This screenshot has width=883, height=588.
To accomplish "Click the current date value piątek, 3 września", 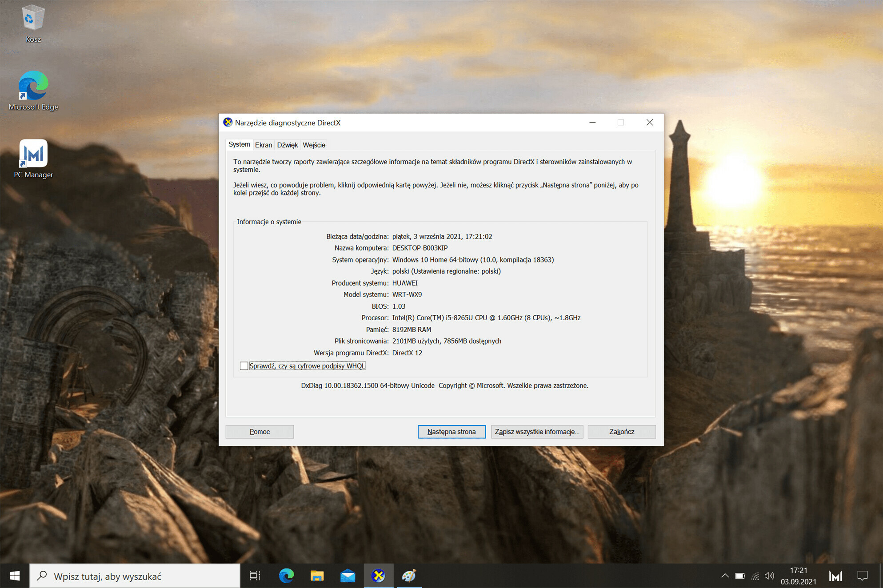I will (x=442, y=236).
